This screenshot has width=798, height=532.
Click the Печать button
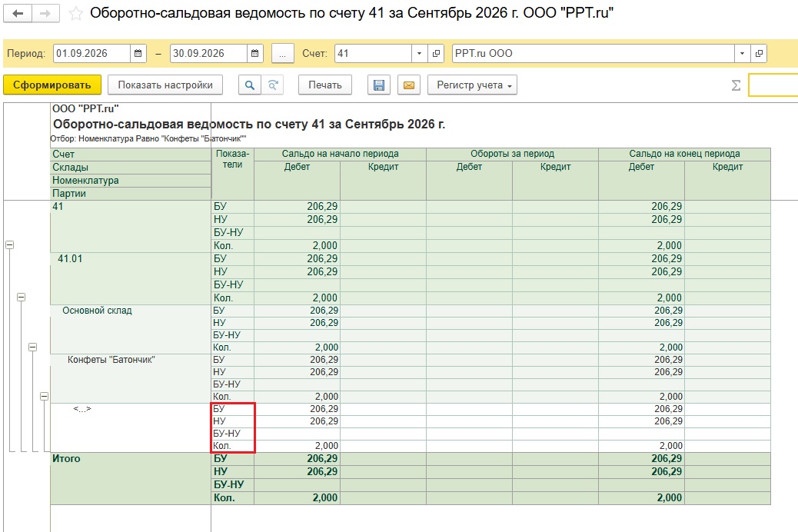325,85
